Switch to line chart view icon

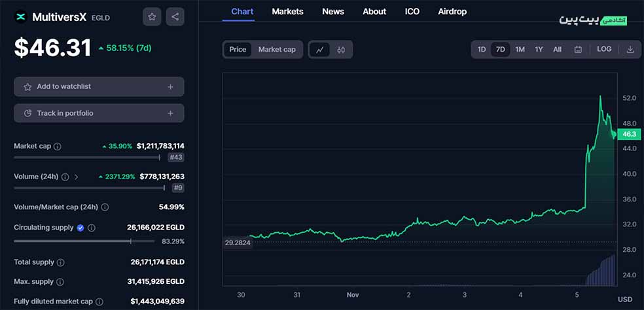tap(320, 50)
